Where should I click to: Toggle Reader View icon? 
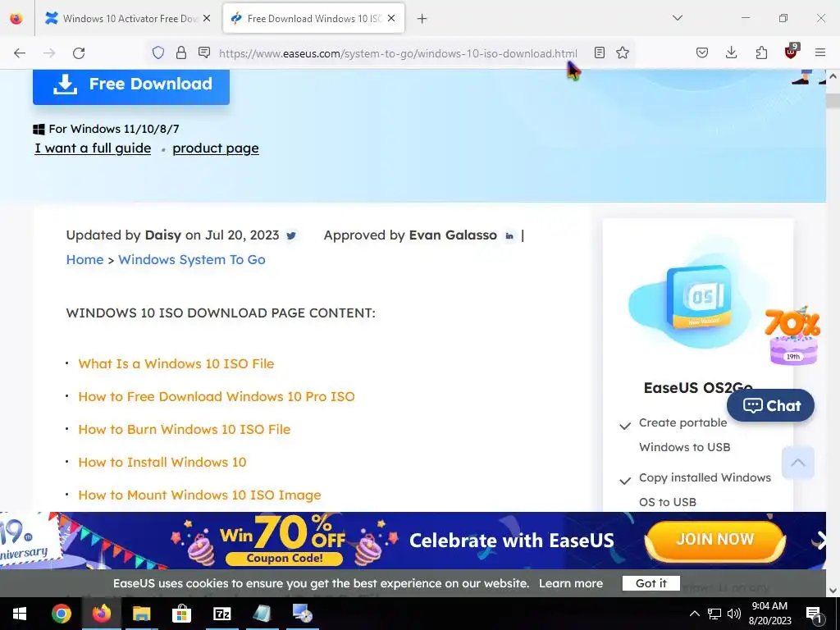point(600,52)
